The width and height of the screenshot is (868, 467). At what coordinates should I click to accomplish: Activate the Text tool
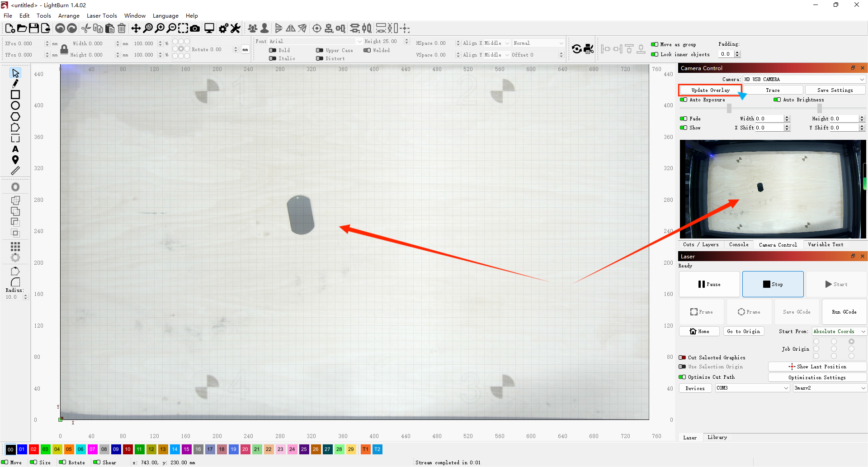(x=15, y=149)
